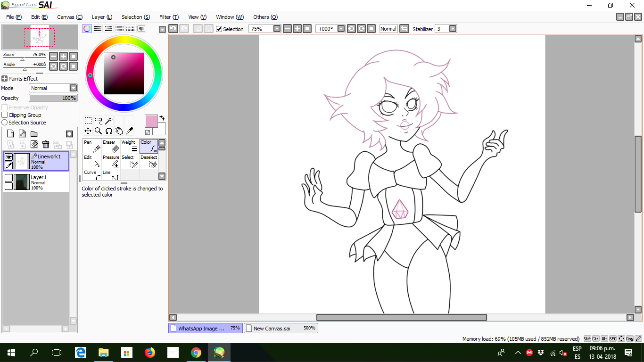
Task: Toggle Linework1 pen link box
Action: (x=8, y=165)
